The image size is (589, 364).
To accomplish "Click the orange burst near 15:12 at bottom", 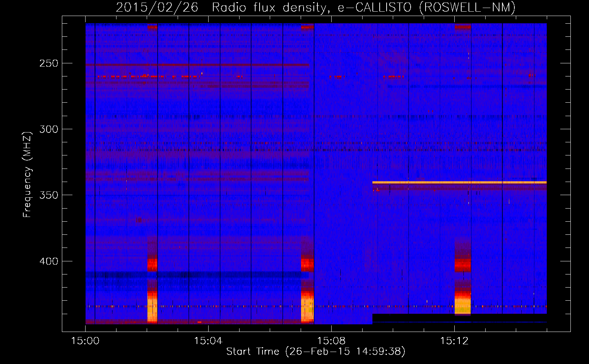I will (x=463, y=305).
